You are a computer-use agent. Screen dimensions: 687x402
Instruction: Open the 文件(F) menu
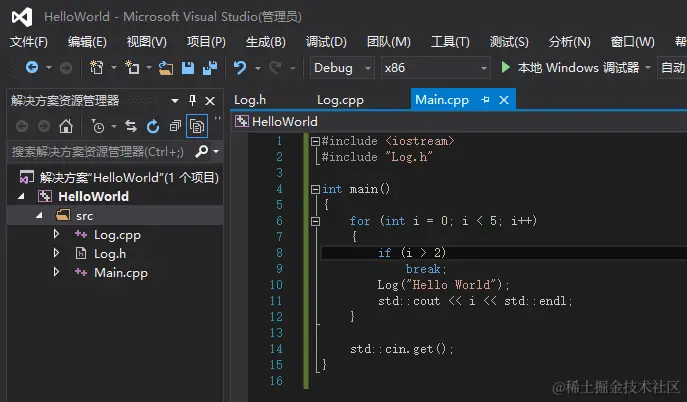click(x=28, y=42)
